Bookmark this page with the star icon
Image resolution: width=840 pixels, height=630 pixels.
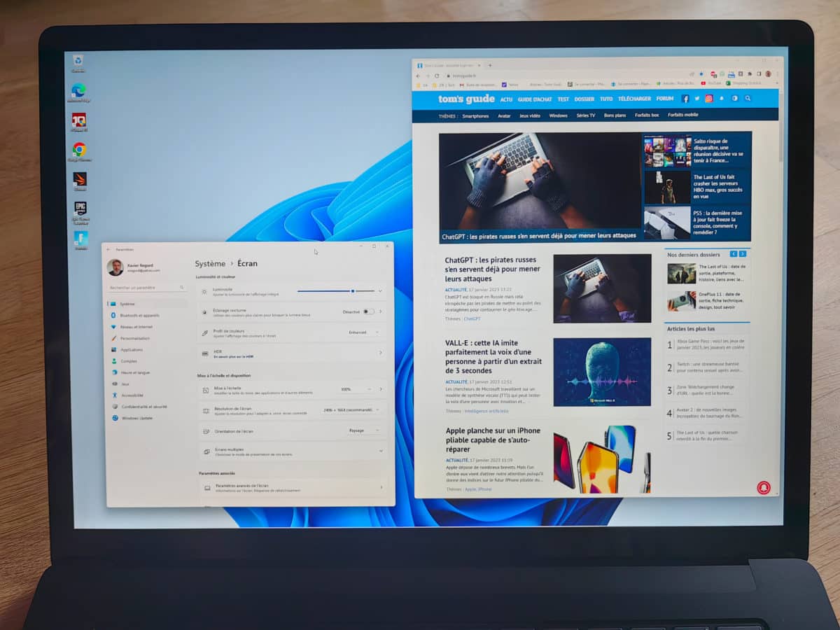click(701, 73)
